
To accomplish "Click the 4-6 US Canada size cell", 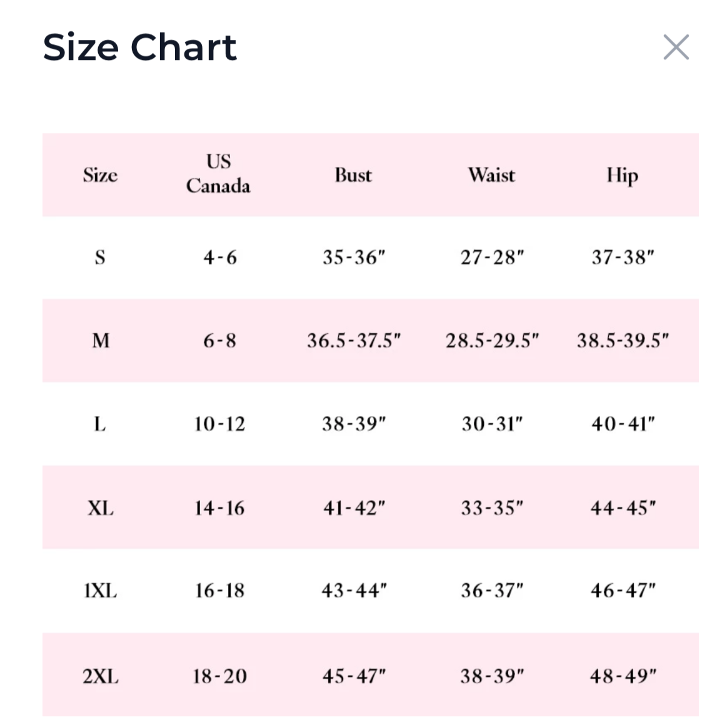I will [x=219, y=257].
